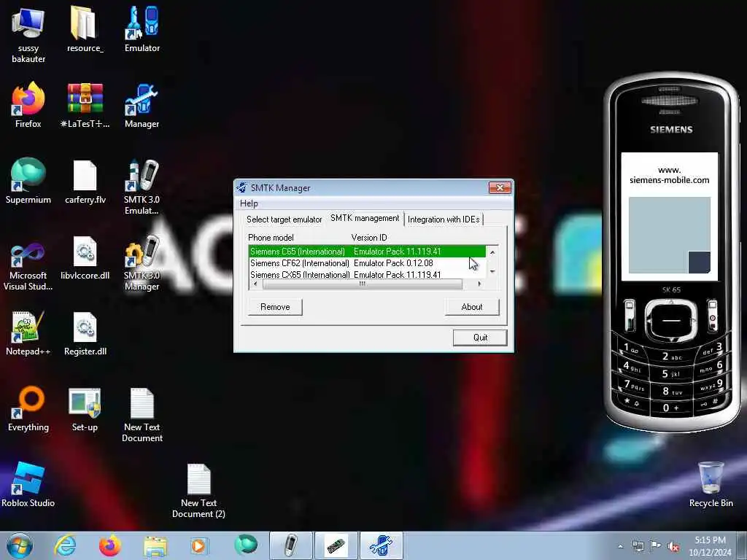Open the sussy bakauter computer icon

point(28,34)
